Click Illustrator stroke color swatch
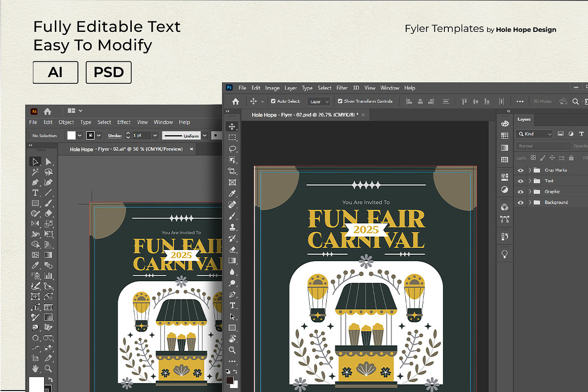This screenshot has width=588, height=392. pyautogui.click(x=90, y=136)
